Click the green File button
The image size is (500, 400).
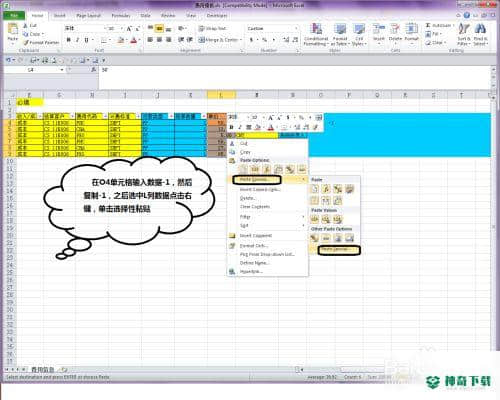pyautogui.click(x=14, y=16)
